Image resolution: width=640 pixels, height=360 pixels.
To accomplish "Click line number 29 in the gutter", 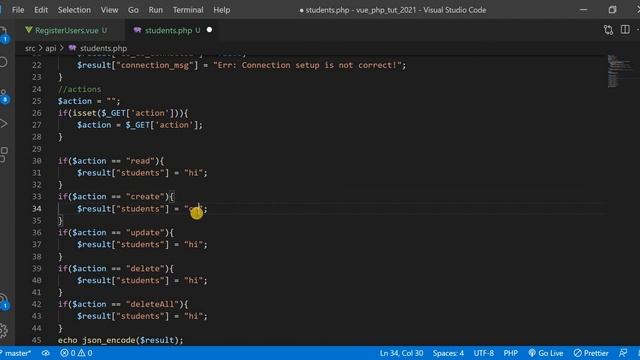I will point(37,149).
